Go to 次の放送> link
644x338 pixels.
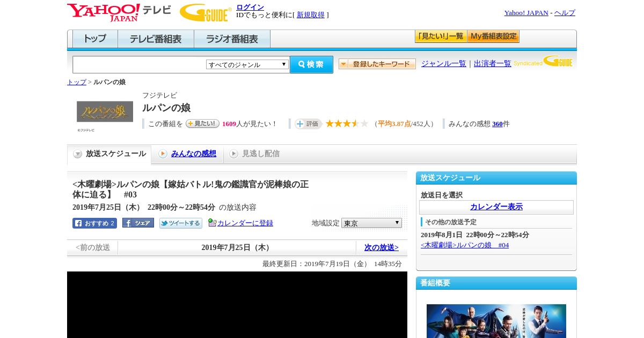(x=382, y=247)
